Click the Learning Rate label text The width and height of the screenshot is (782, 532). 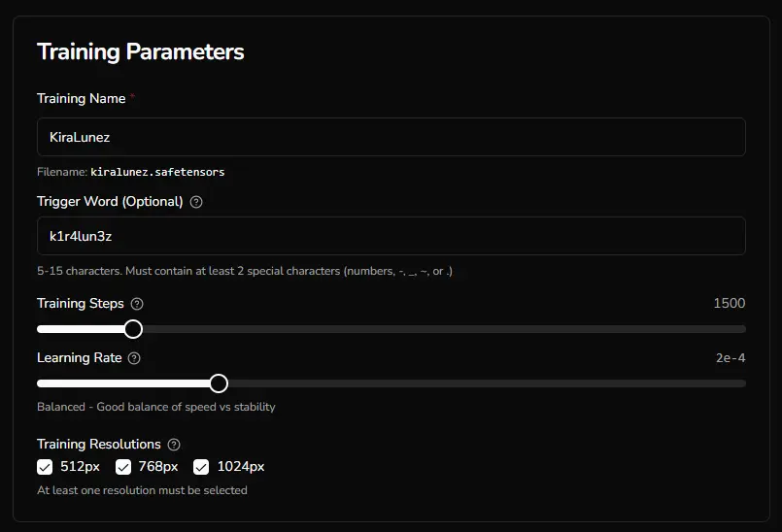80,357
